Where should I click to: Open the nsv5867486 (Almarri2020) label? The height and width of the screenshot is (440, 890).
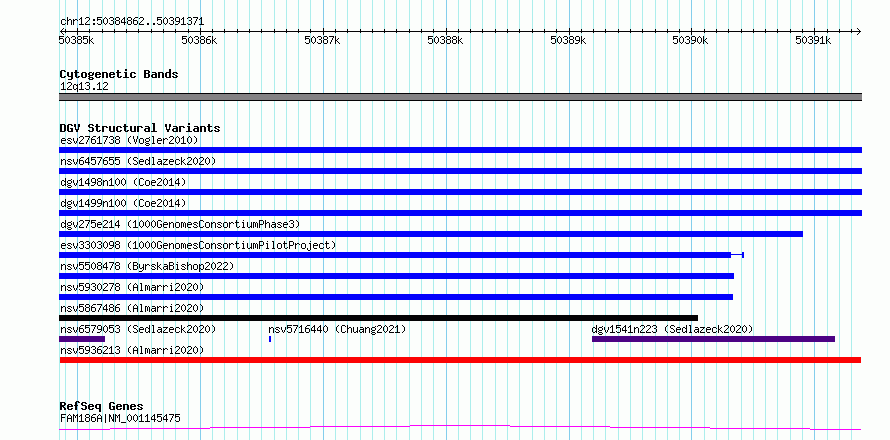(x=132, y=308)
